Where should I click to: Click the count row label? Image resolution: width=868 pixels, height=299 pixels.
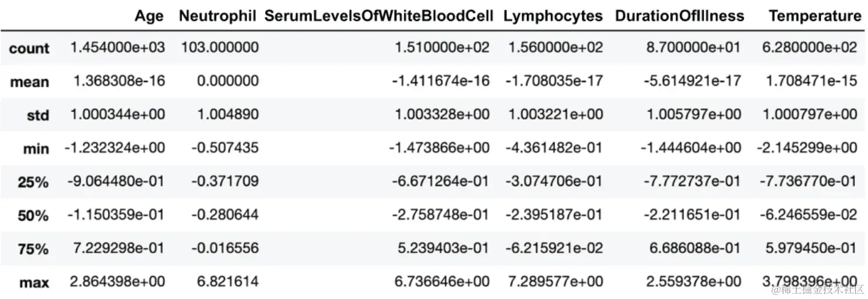(29, 48)
